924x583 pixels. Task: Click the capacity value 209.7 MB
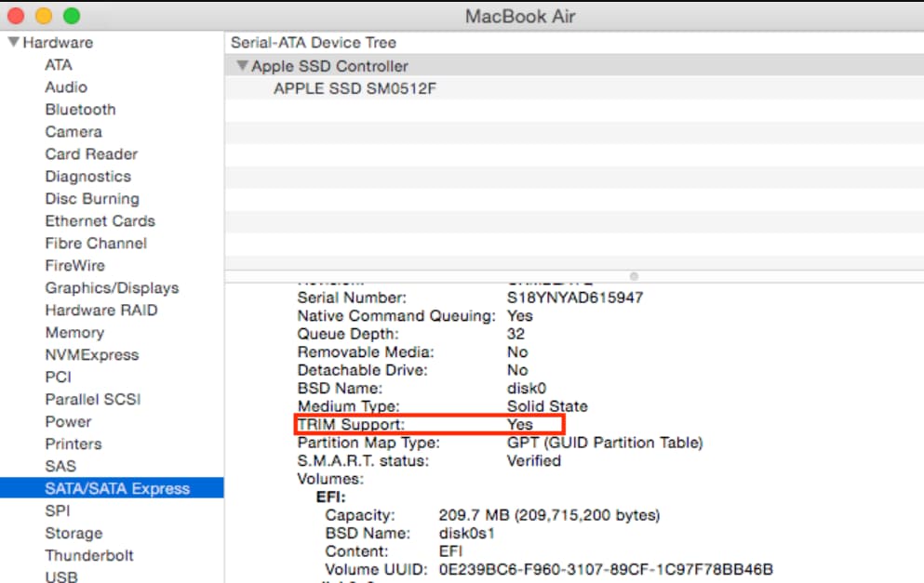pyautogui.click(x=549, y=515)
